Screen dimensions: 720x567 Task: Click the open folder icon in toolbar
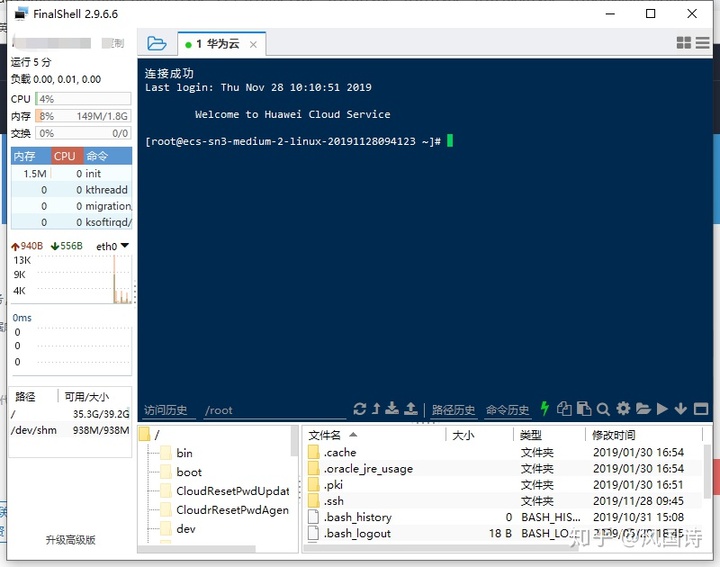tap(643, 409)
